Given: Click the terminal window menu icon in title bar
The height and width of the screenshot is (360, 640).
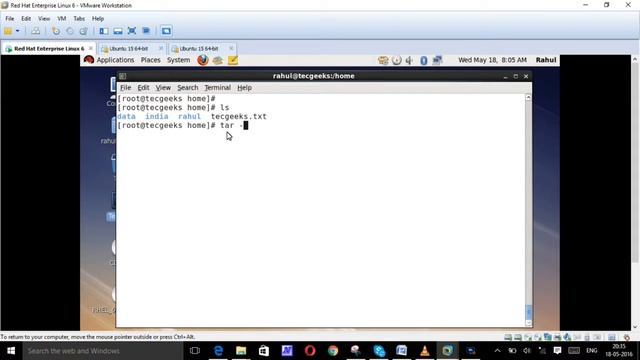Looking at the screenshot, I should (x=122, y=76).
